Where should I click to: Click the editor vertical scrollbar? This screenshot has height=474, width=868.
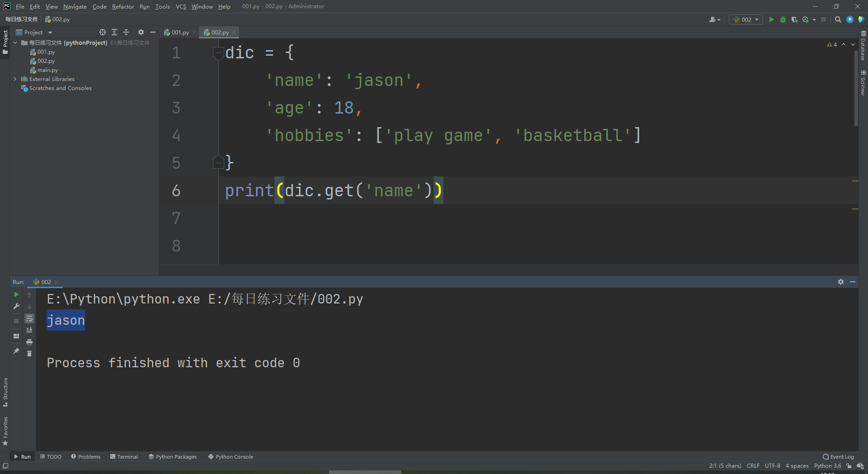(x=856, y=88)
